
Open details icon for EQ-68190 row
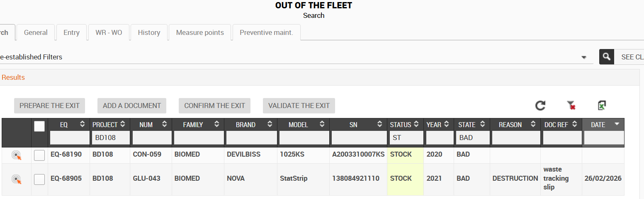point(17,155)
